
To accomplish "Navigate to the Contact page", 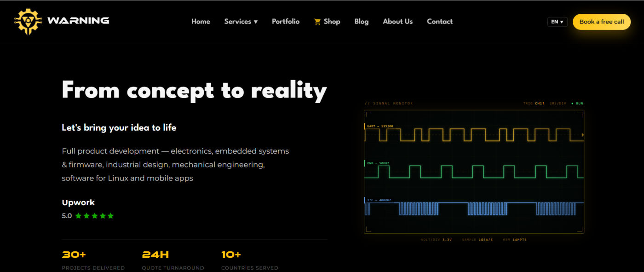I will point(440,22).
